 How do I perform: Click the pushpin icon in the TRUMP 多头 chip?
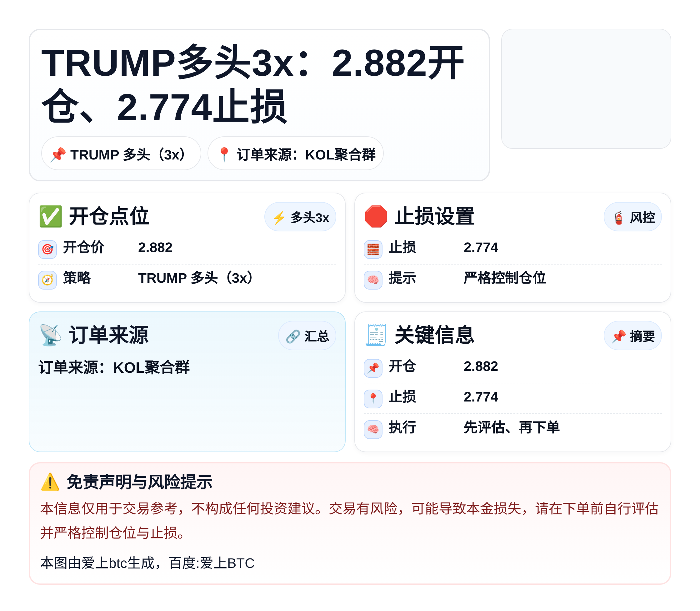(x=58, y=154)
